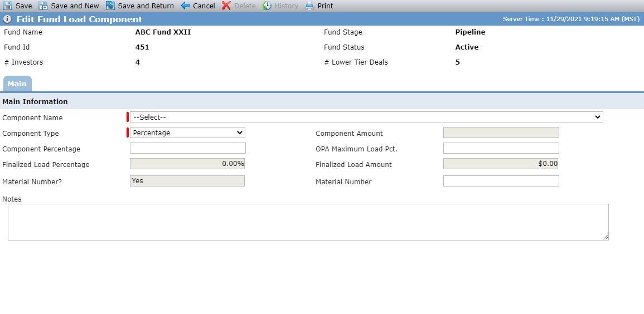Viewport: 644px width, 314px height.
Task: Click the Component Name label
Action: [x=32, y=117]
